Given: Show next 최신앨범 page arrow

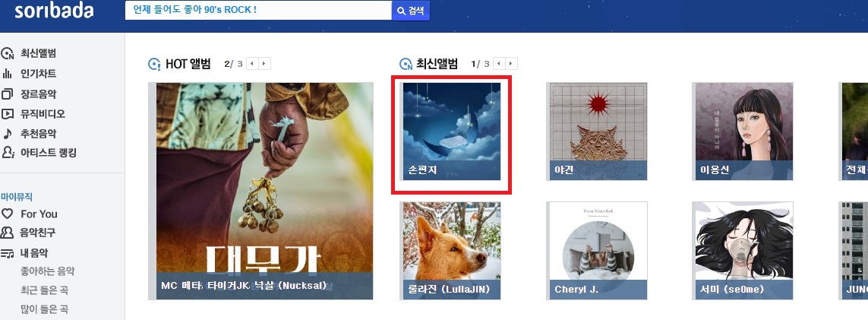Looking at the screenshot, I should [x=512, y=64].
